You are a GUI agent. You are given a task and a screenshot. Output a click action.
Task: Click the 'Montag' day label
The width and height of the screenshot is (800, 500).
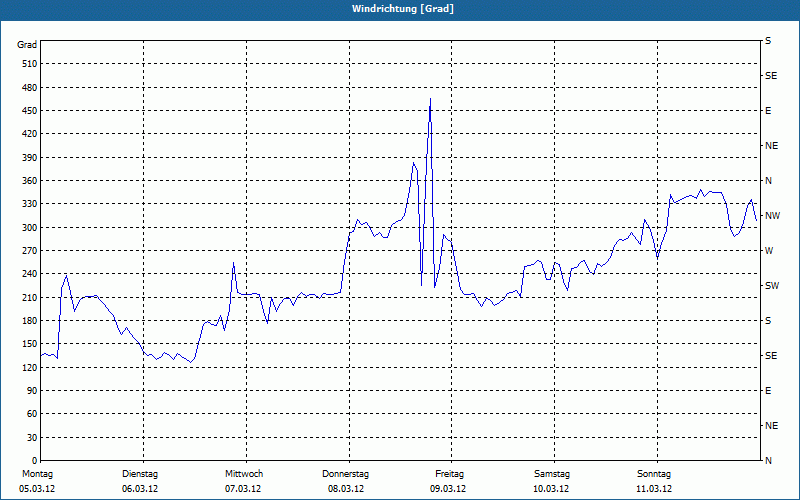37,474
